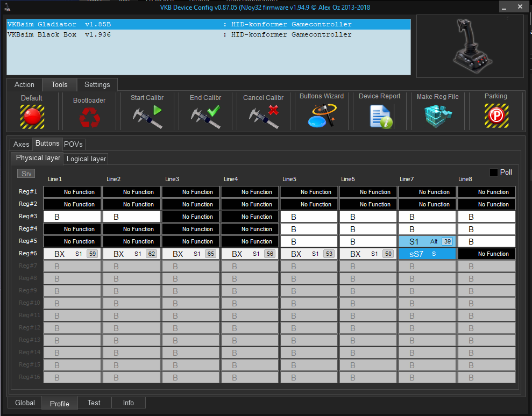This screenshot has width=532, height=416.
Task: Open the Device Report icon
Action: [380, 116]
